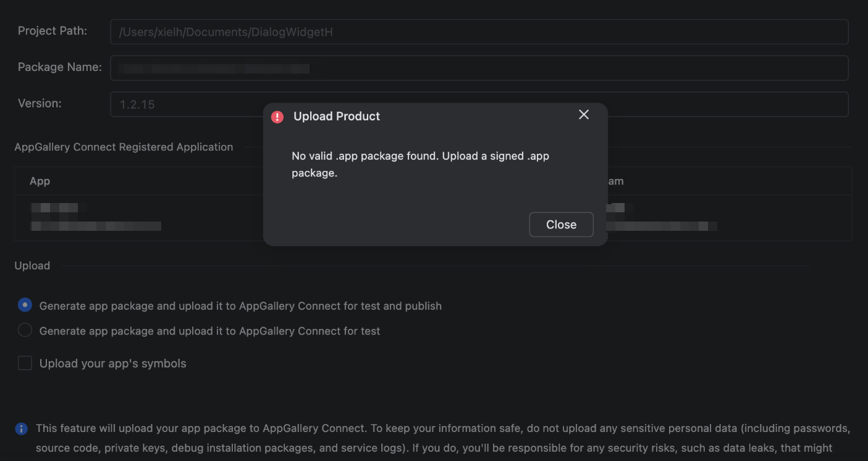Image resolution: width=868 pixels, height=461 pixels.
Task: Click the Version field showing 1.2.15
Action: [x=479, y=104]
